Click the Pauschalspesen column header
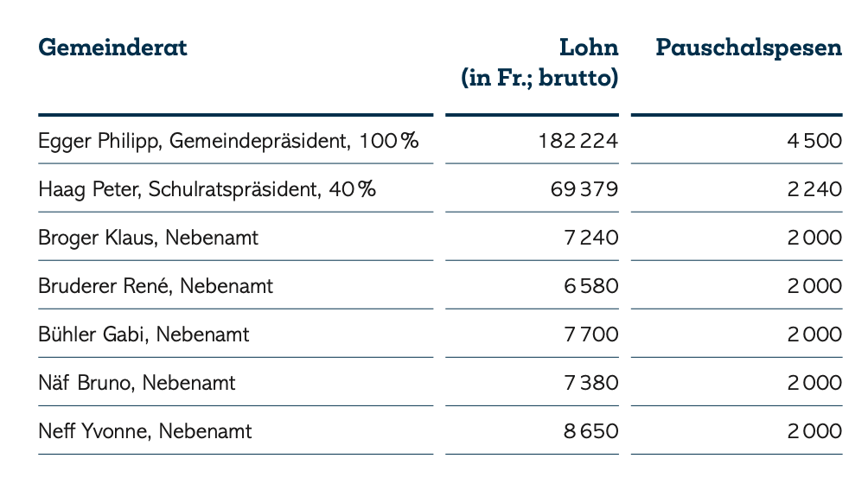 [749, 48]
